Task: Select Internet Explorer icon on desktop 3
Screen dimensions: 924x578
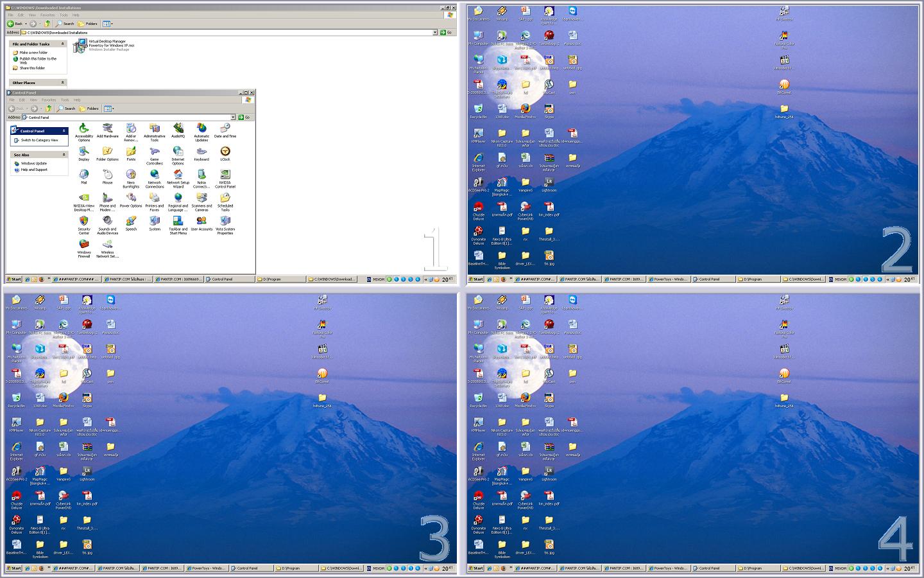Action: coord(17,450)
